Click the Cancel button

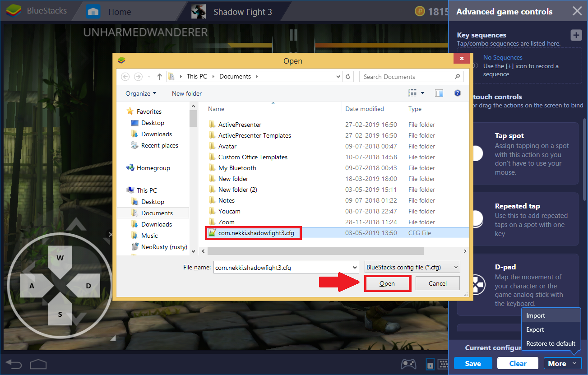pyautogui.click(x=437, y=283)
